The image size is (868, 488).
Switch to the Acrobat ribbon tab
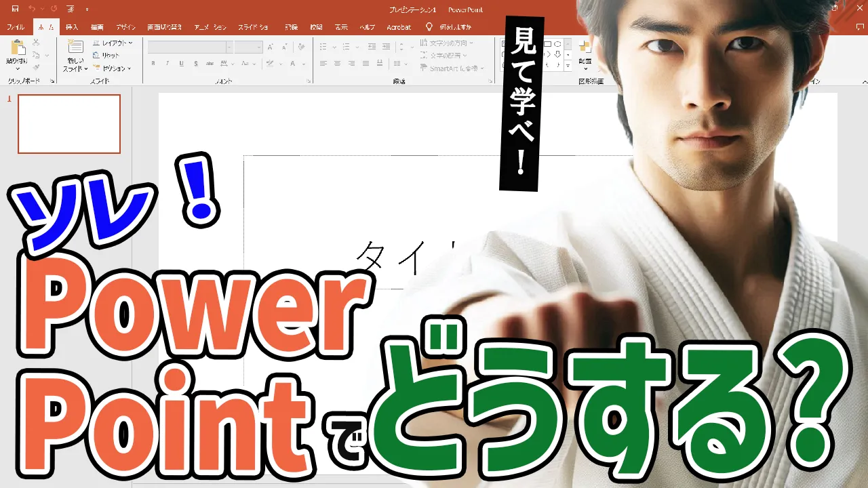399,27
